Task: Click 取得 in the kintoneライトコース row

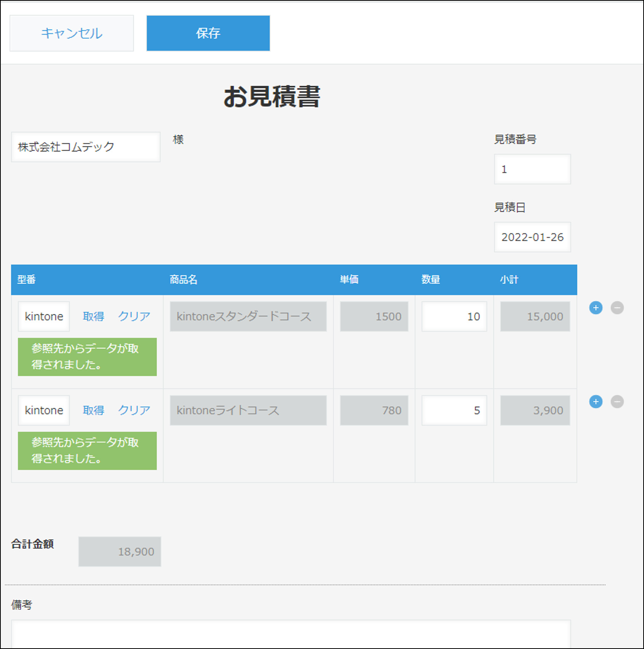Action: 94,410
